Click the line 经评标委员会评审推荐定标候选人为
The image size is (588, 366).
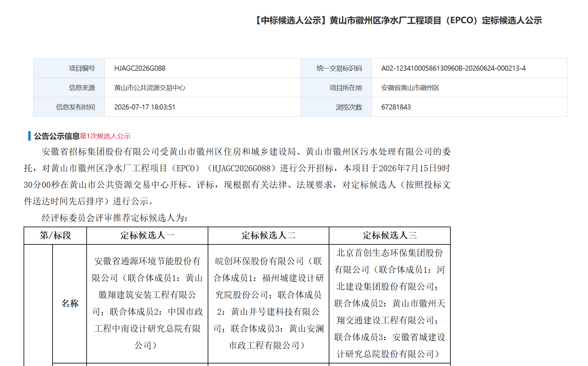pos(115,218)
